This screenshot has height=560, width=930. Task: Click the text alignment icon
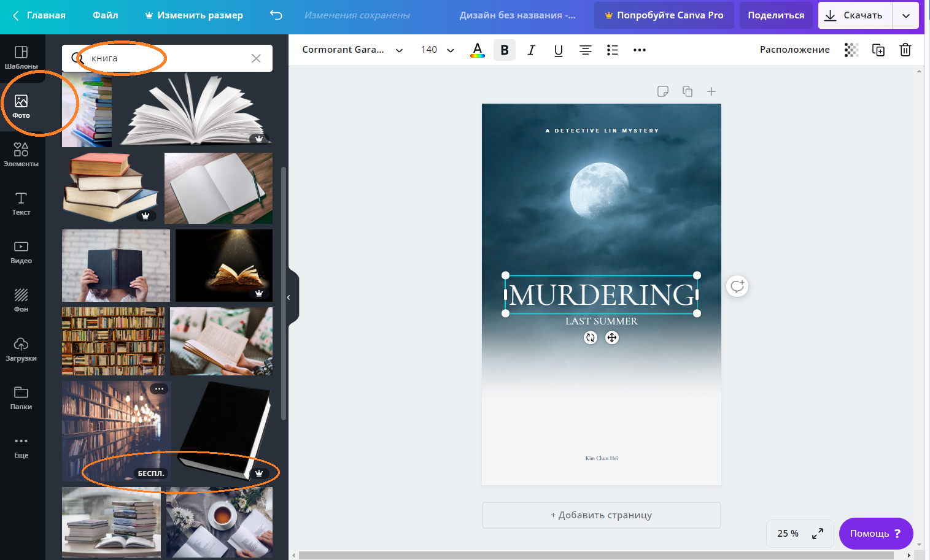tap(585, 50)
